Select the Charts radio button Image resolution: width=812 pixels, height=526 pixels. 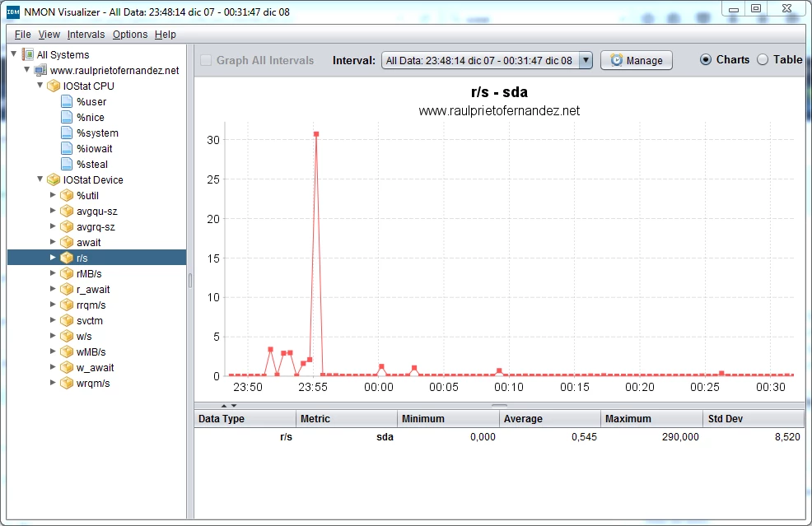click(x=707, y=59)
